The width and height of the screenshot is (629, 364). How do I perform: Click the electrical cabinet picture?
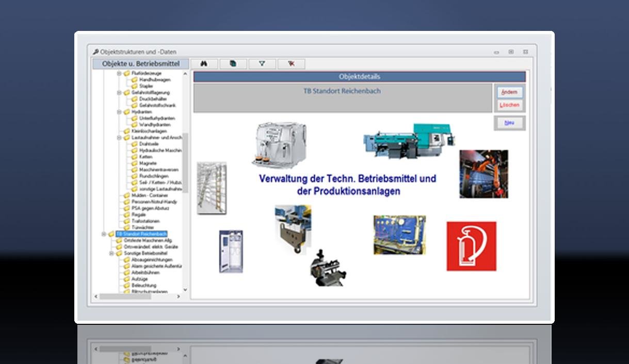coord(231,252)
